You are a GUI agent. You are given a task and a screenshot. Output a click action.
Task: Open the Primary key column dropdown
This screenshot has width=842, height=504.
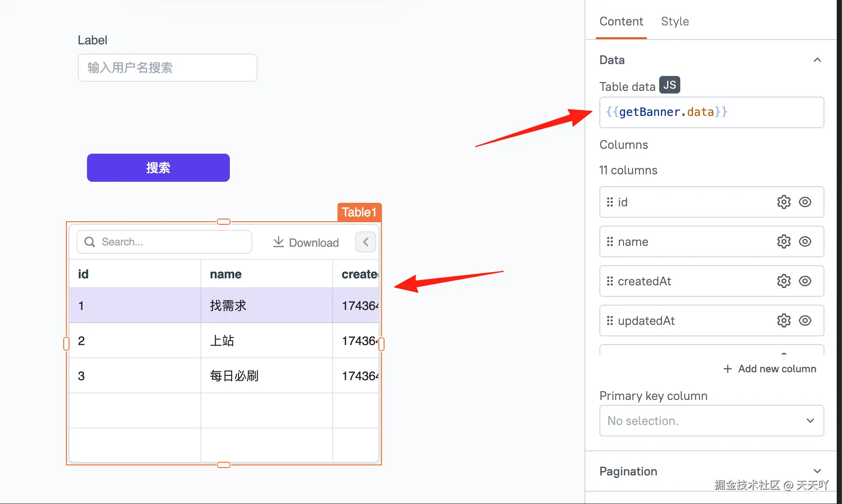[x=711, y=421]
